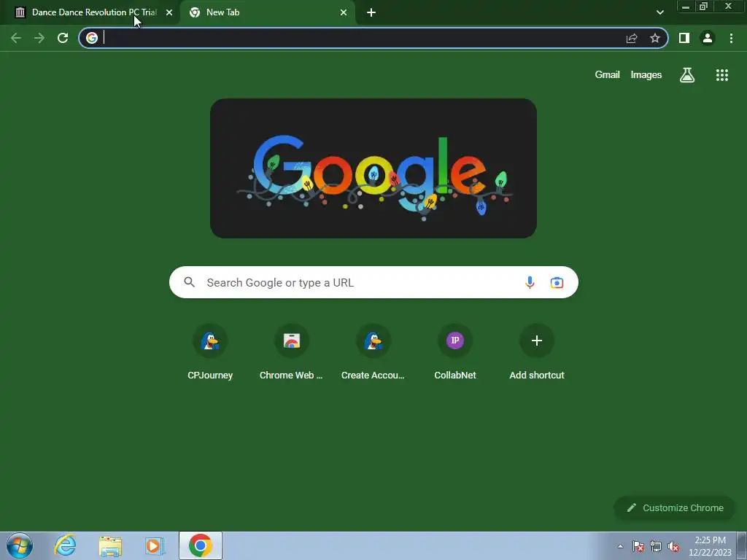Focus the Search Google or type a URL box
747x560 pixels.
[373, 282]
